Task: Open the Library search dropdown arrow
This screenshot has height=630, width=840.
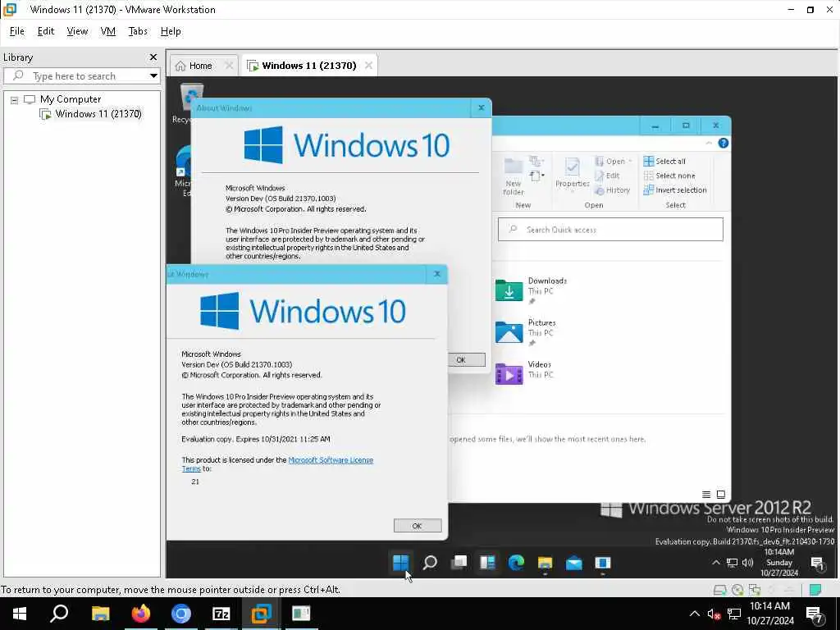Action: click(x=153, y=75)
